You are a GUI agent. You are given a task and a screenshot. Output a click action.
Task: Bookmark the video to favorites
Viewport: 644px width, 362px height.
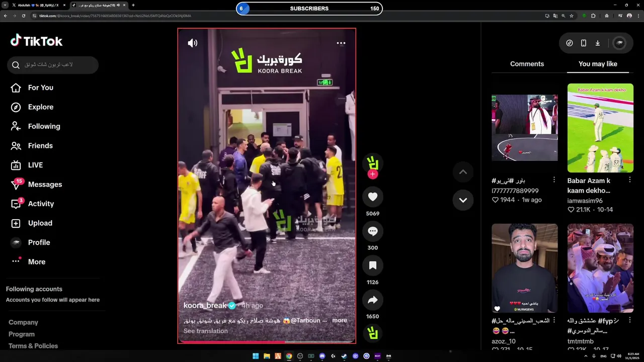372,265
